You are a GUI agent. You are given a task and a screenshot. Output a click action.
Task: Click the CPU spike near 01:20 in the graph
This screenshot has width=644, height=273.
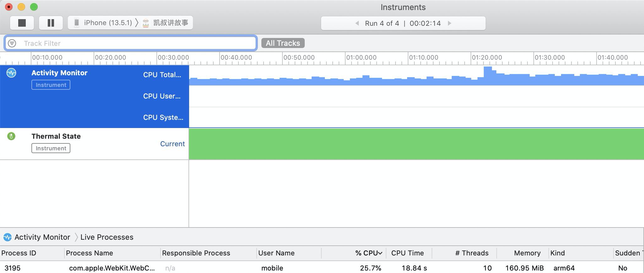pos(488,75)
